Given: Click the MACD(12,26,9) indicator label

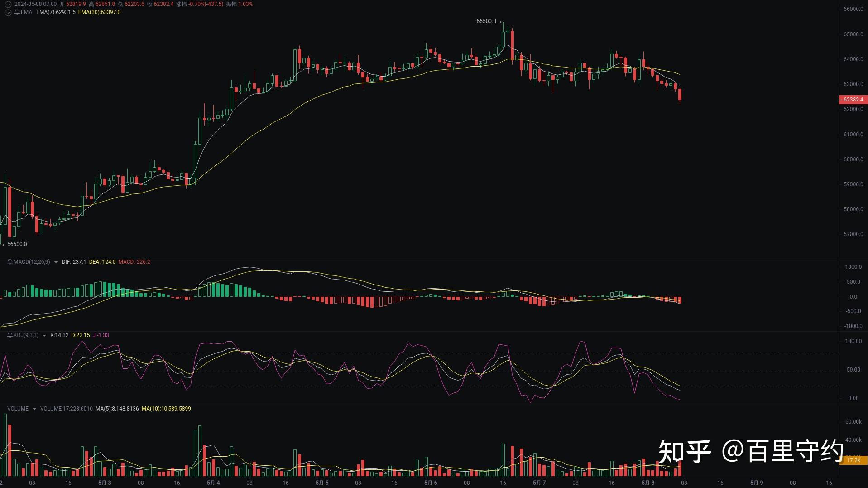Looking at the screenshot, I should pyautogui.click(x=32, y=262).
